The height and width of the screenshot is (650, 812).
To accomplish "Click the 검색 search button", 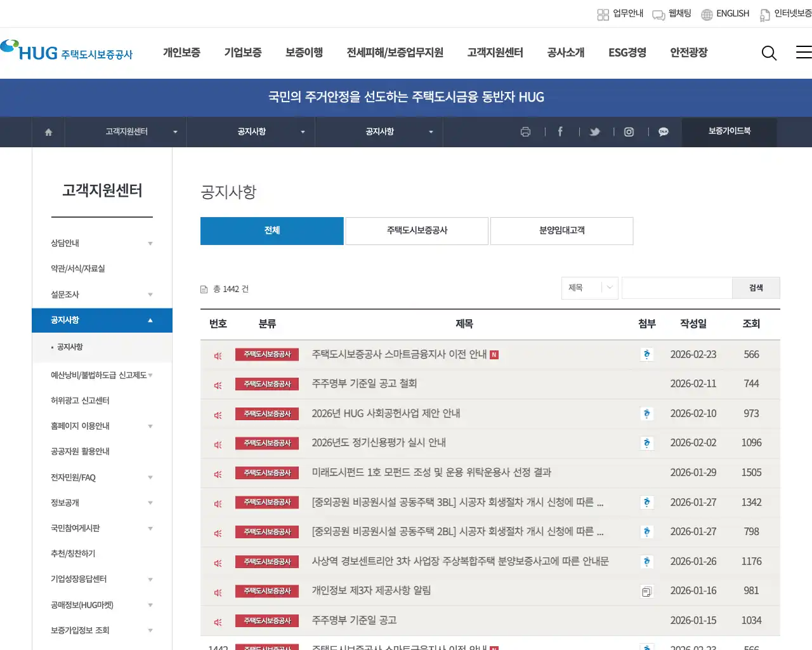I will coord(756,288).
